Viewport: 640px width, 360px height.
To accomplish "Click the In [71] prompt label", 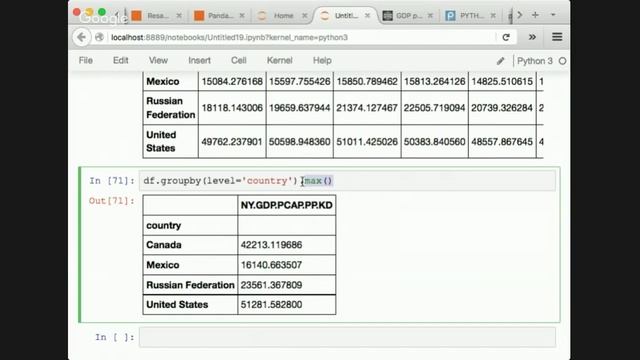I will (111, 181).
